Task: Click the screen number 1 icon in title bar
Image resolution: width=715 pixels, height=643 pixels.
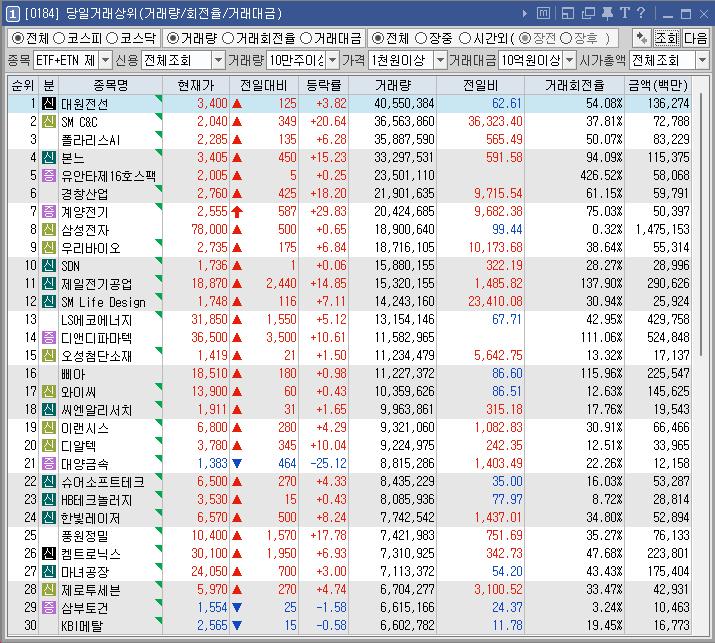Action: 12,14
